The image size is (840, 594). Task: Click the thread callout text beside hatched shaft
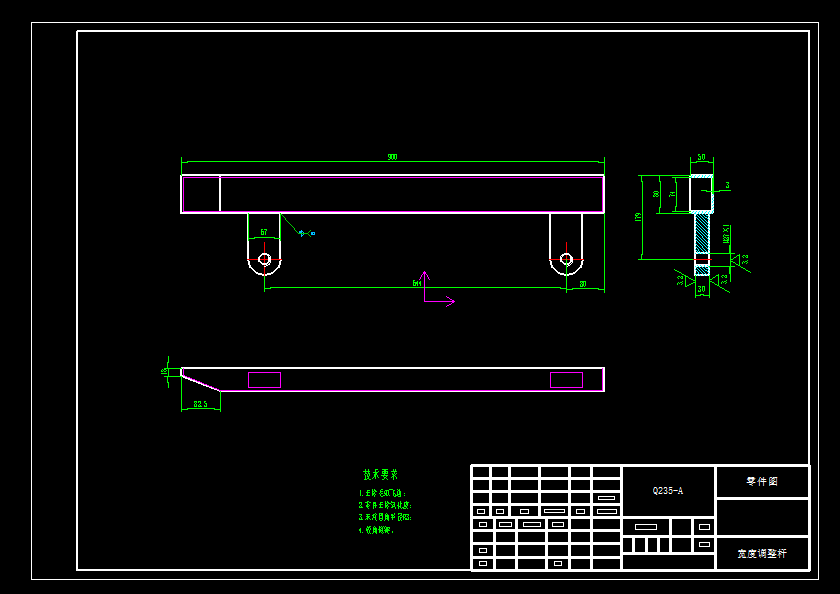[x=726, y=234]
